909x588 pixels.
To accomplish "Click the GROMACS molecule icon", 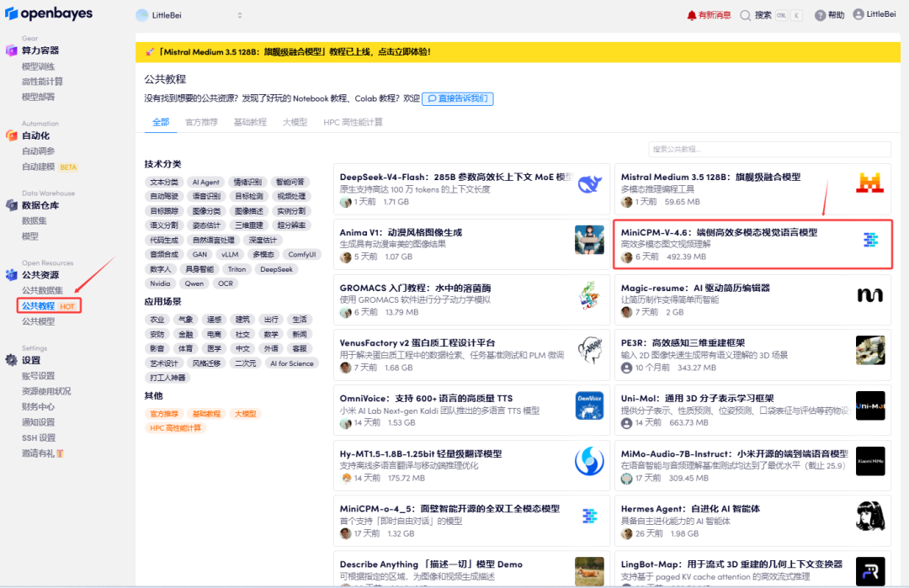I will (589, 295).
